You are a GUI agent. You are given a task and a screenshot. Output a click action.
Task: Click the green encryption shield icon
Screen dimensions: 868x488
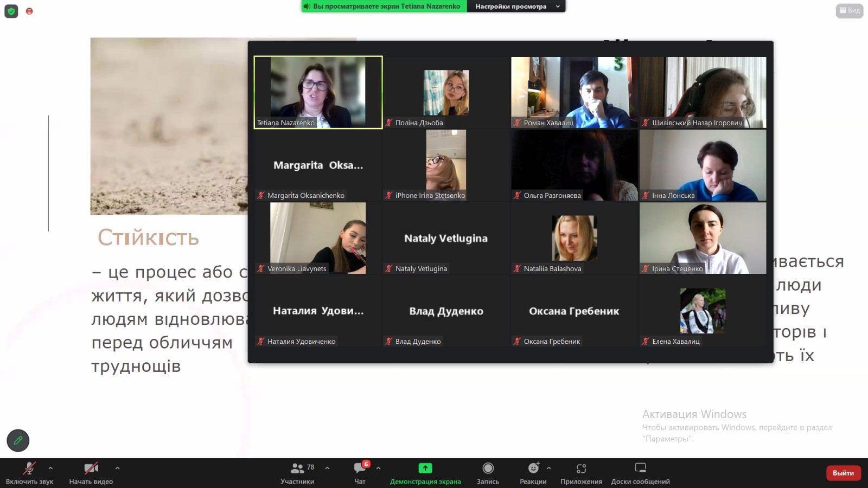tap(11, 11)
